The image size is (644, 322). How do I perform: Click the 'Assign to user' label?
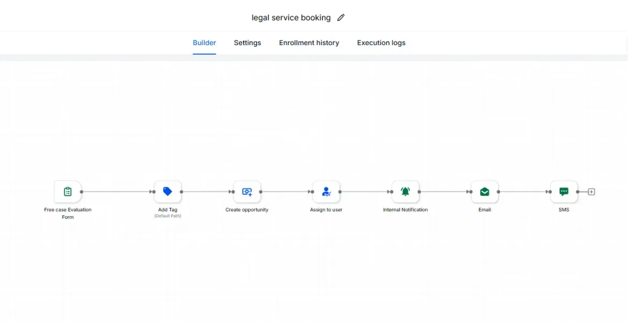click(326, 210)
